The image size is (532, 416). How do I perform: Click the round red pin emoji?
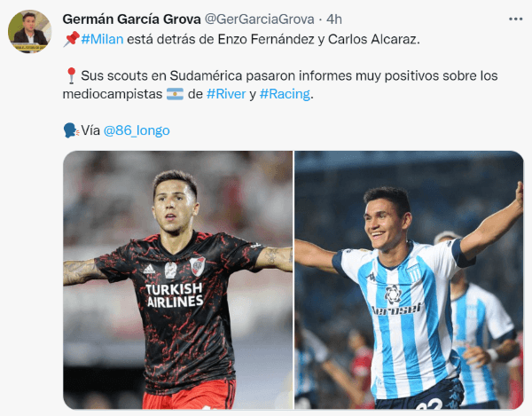tap(71, 75)
